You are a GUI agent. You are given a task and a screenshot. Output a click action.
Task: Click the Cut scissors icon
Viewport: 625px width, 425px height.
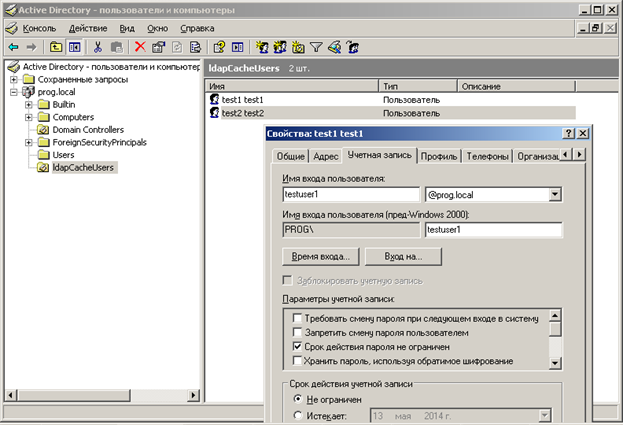[x=98, y=47]
